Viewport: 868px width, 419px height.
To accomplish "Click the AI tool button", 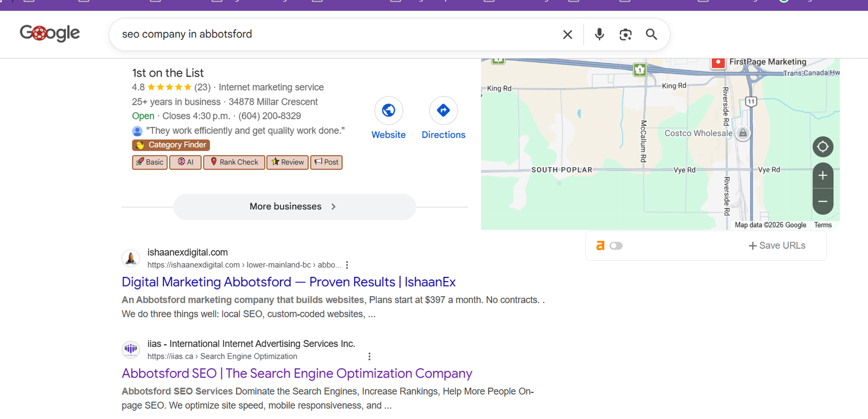I will pos(186,162).
